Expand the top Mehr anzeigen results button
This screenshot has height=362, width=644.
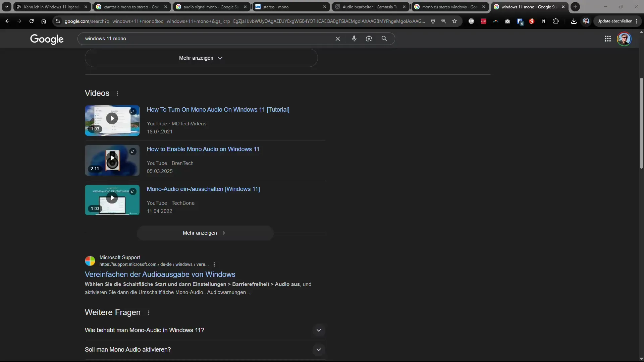click(x=201, y=58)
